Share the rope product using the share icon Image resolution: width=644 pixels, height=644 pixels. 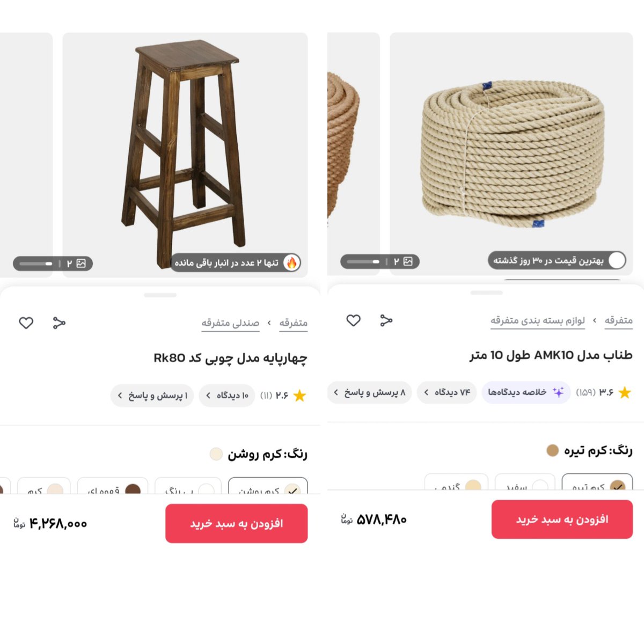[x=386, y=320]
